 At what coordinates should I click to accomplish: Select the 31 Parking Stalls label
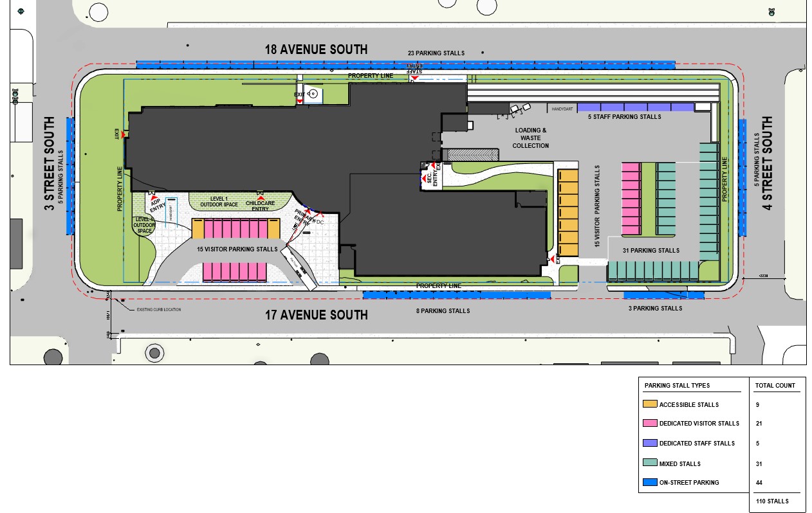tap(651, 251)
